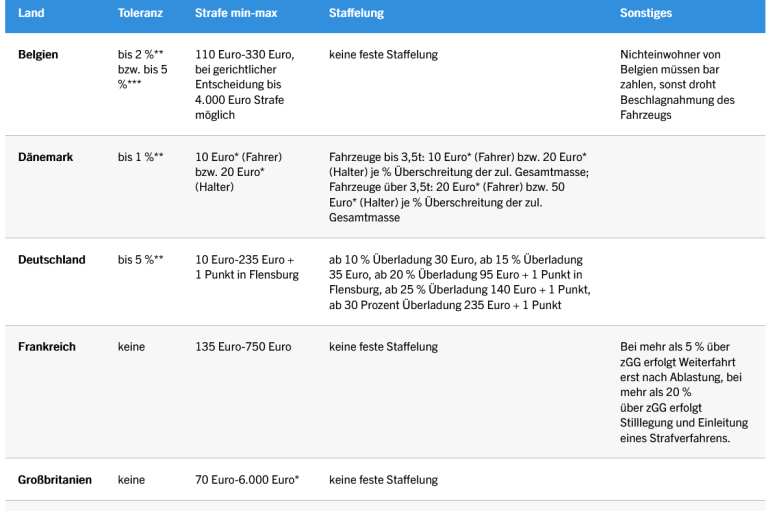768x511 pixels.
Task: Click the '135 Euro-750 Euro' cell
Action: 243,347
